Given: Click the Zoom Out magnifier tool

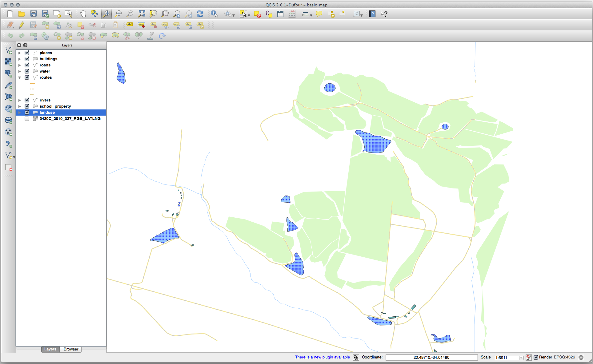Looking at the screenshot, I should (118, 14).
